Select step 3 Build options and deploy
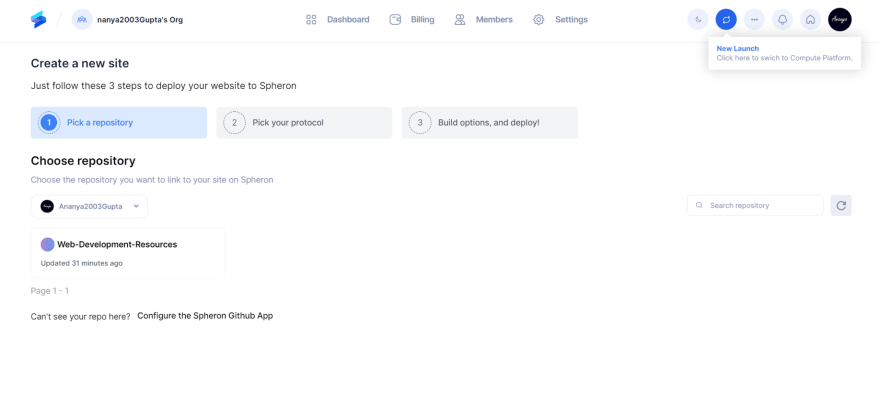The width and height of the screenshot is (880, 394). coord(489,122)
